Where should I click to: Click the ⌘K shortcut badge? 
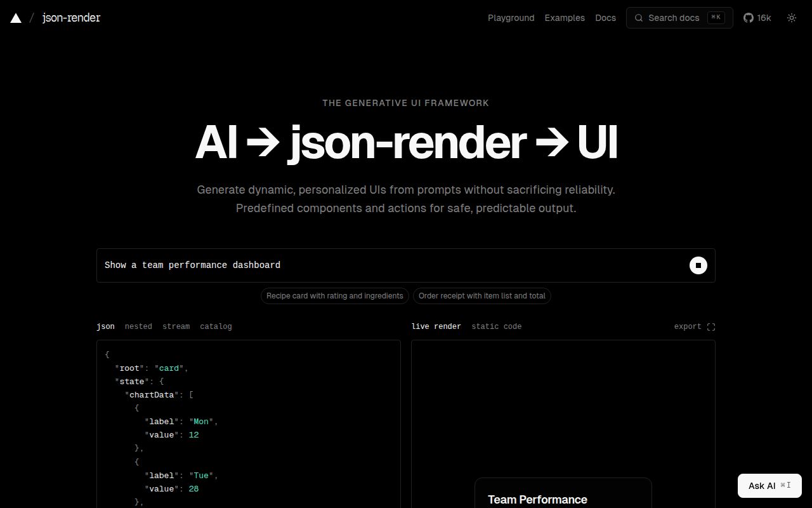pyautogui.click(x=716, y=18)
